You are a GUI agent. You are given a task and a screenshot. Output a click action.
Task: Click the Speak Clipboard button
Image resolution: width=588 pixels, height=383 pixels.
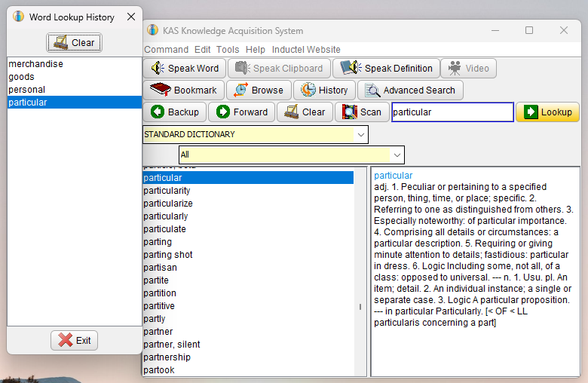click(279, 69)
